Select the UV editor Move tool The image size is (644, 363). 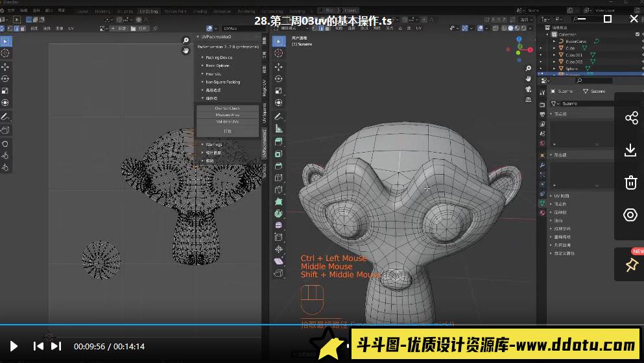click(x=5, y=67)
